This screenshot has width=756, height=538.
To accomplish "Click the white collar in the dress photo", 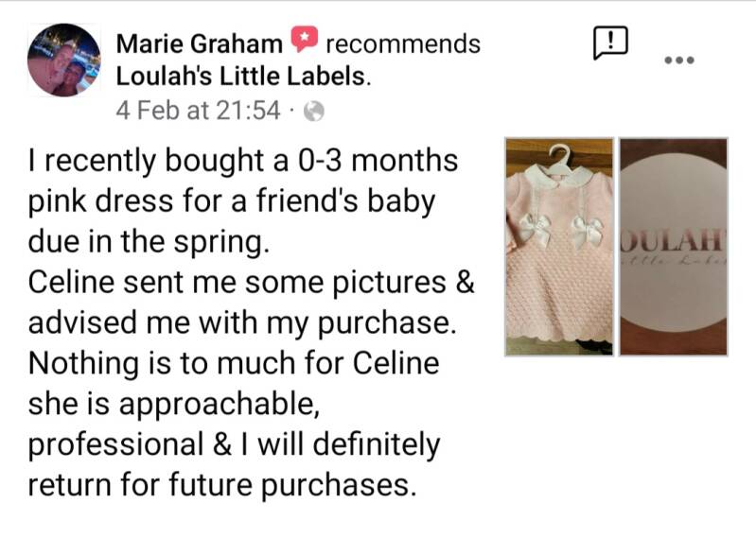I will coord(559,177).
